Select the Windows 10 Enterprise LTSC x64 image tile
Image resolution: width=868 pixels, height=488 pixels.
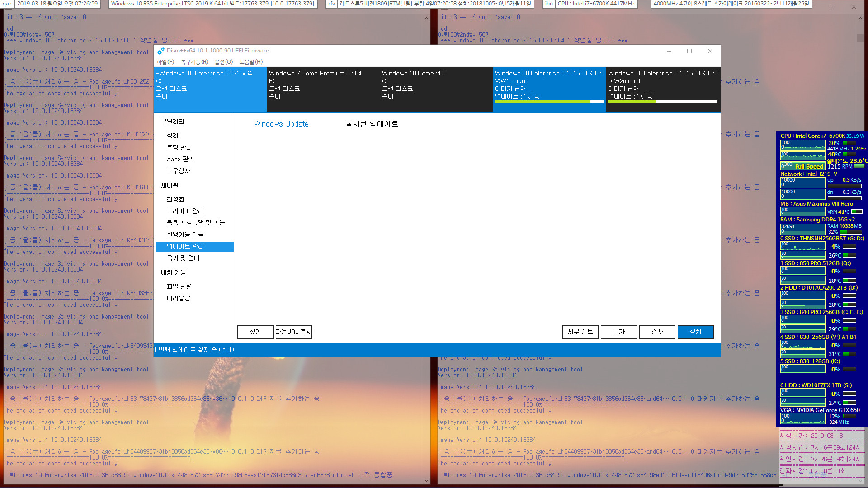point(210,89)
